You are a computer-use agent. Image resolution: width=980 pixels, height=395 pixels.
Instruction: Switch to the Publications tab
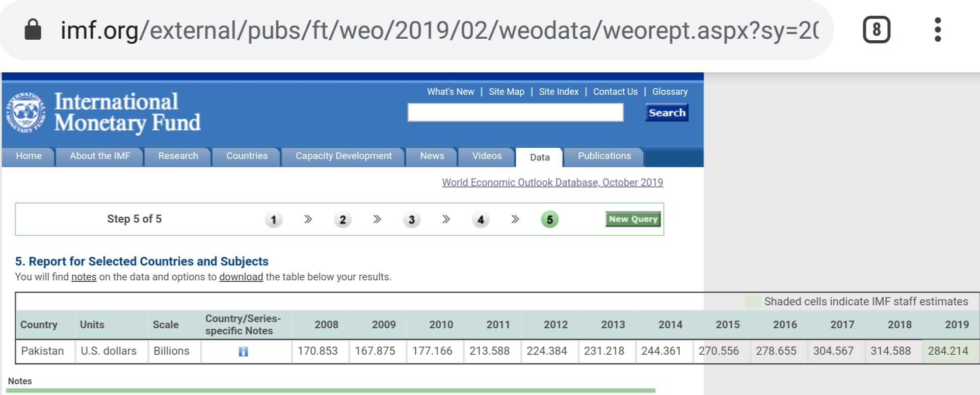point(604,156)
